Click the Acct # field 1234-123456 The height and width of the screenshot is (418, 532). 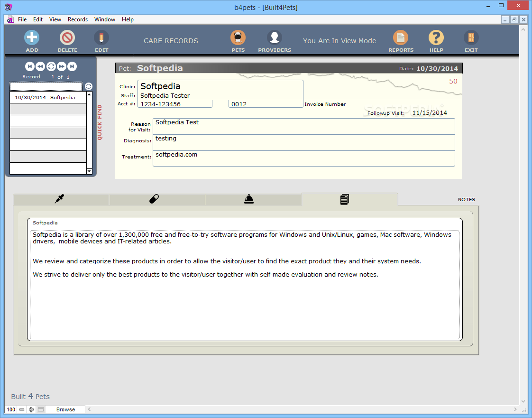[175, 104]
